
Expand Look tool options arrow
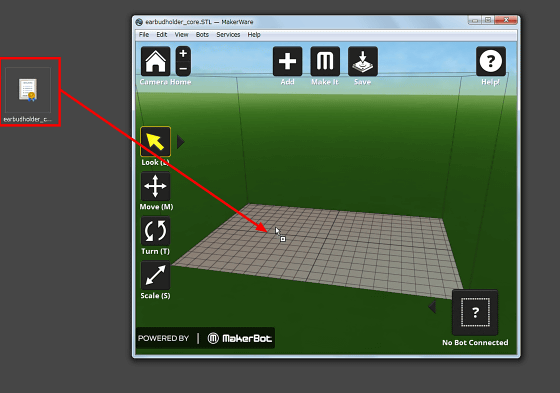(x=181, y=141)
